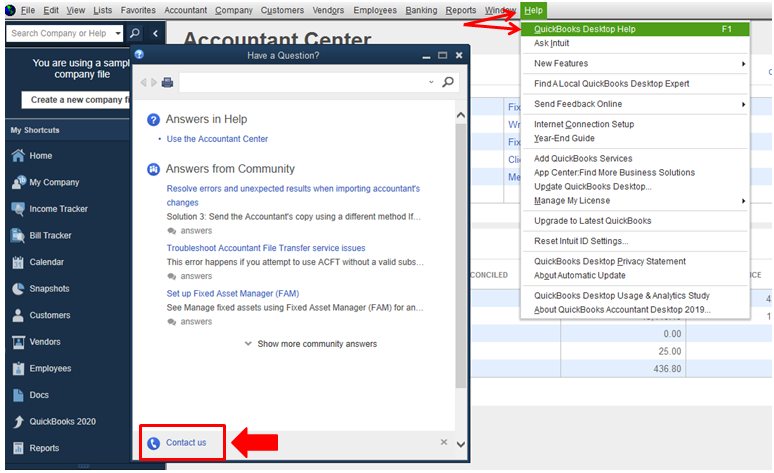
Task: Click the help window vertical scrollbar
Action: pos(461,255)
